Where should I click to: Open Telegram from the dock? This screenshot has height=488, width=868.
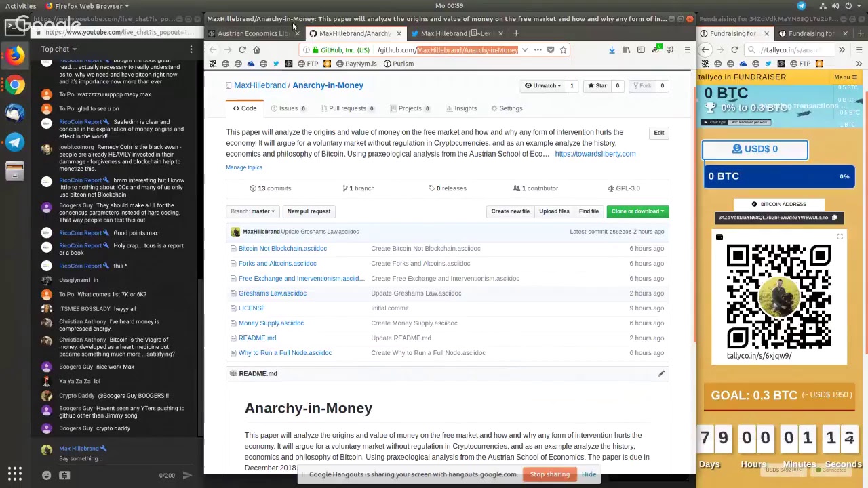[x=15, y=142]
